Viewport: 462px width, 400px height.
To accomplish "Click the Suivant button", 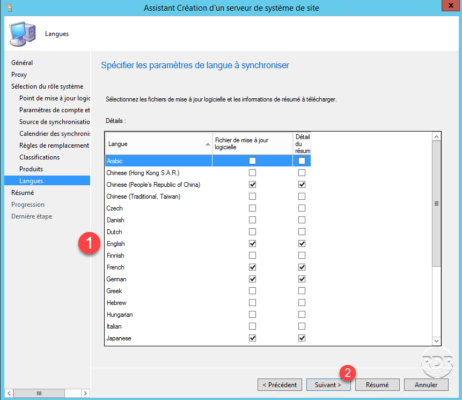I will [x=328, y=385].
